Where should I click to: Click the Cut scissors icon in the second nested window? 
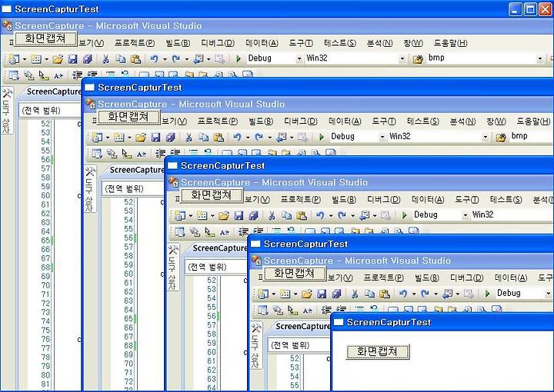189,138
